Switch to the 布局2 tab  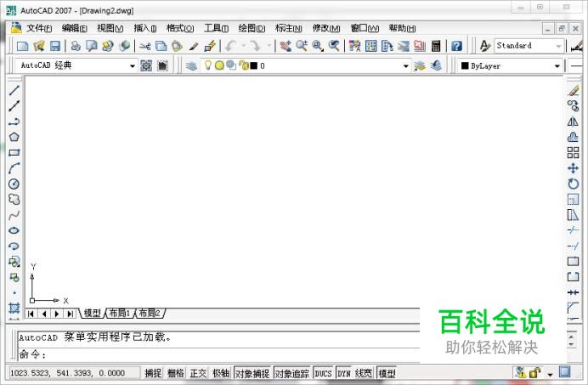[x=150, y=313]
